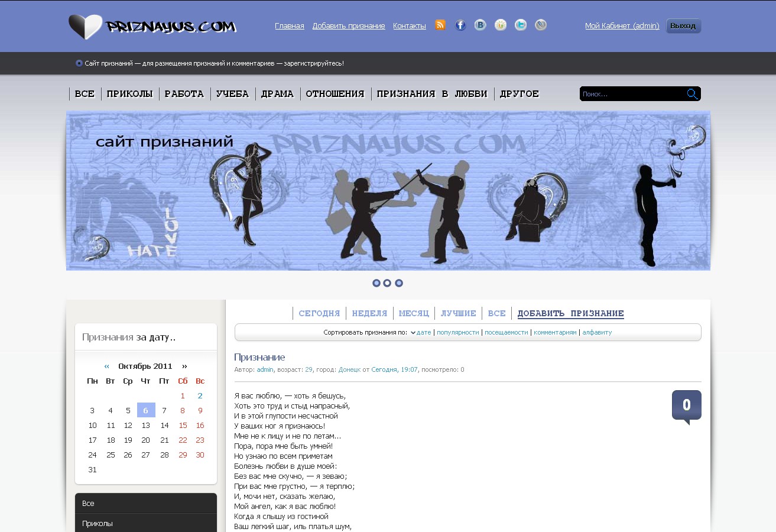Sort confessions by 'популярности'

point(458,333)
